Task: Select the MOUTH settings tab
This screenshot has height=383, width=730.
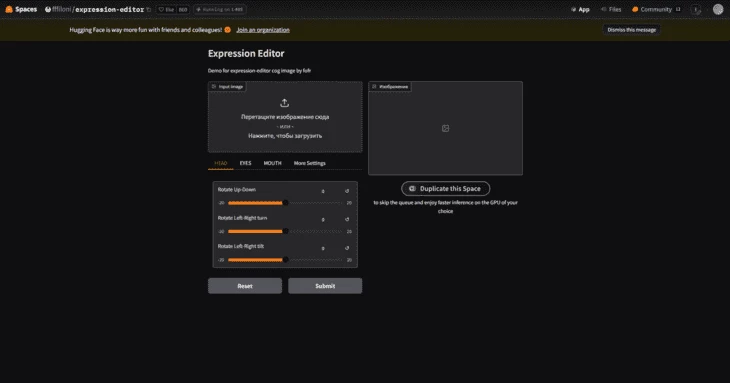Action: click(x=272, y=163)
